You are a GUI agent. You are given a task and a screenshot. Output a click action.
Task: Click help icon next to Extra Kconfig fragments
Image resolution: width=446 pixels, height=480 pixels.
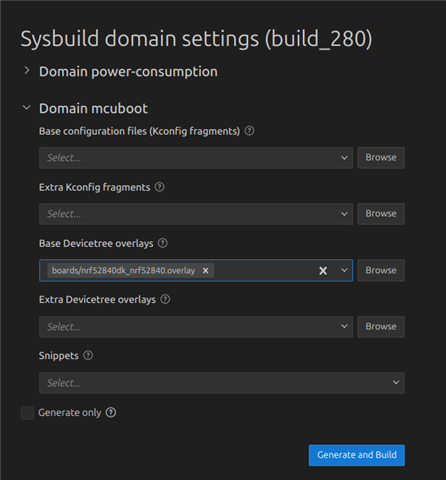pyautogui.click(x=160, y=187)
